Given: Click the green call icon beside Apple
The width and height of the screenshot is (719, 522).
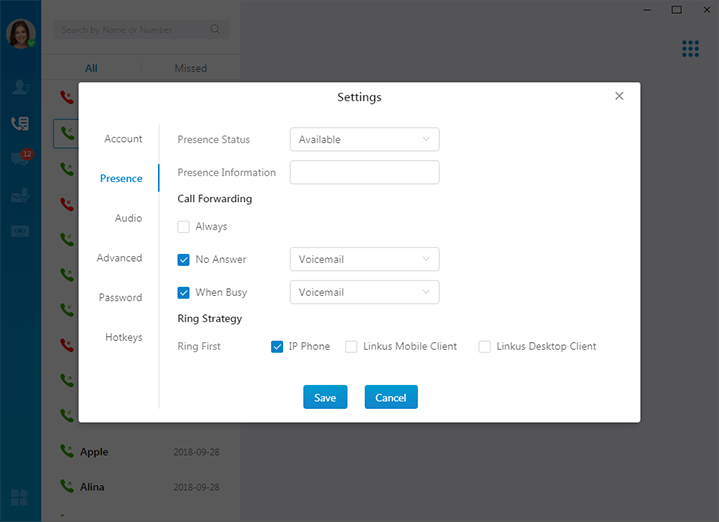Looking at the screenshot, I should click(67, 452).
